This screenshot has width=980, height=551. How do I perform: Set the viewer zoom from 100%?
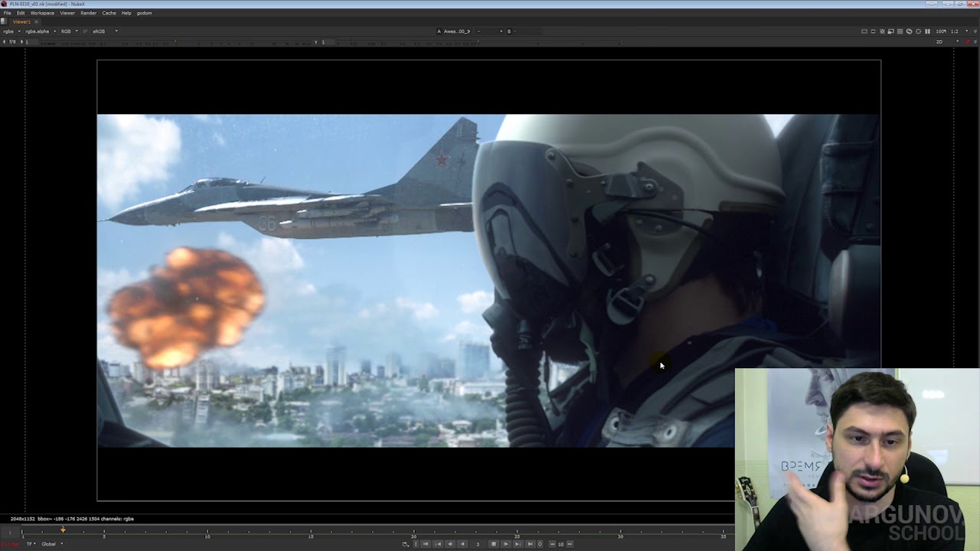coord(941,31)
